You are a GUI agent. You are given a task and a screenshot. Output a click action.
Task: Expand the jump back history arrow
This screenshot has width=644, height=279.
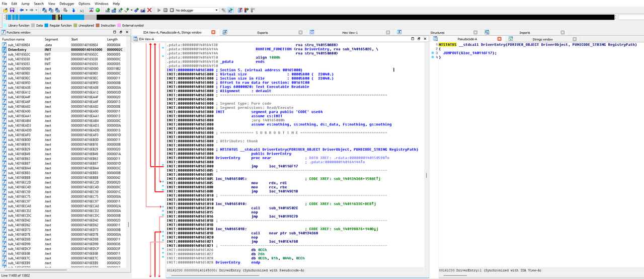pyautogui.click(x=27, y=10)
